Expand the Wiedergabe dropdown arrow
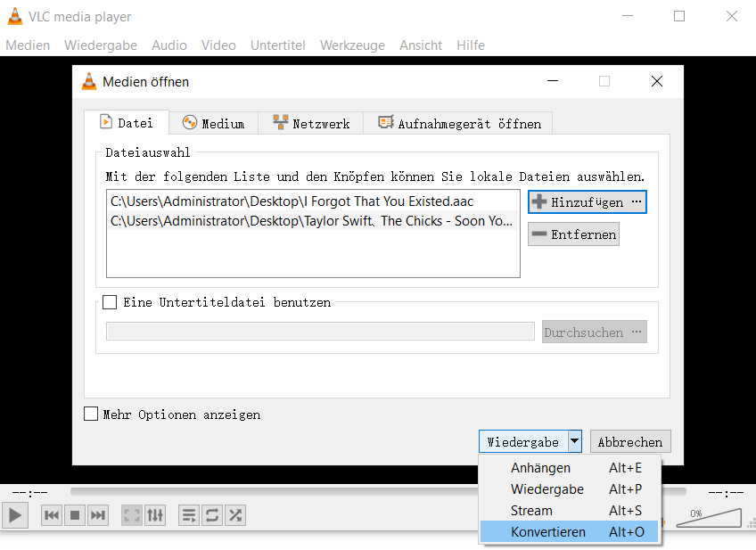 coord(575,441)
